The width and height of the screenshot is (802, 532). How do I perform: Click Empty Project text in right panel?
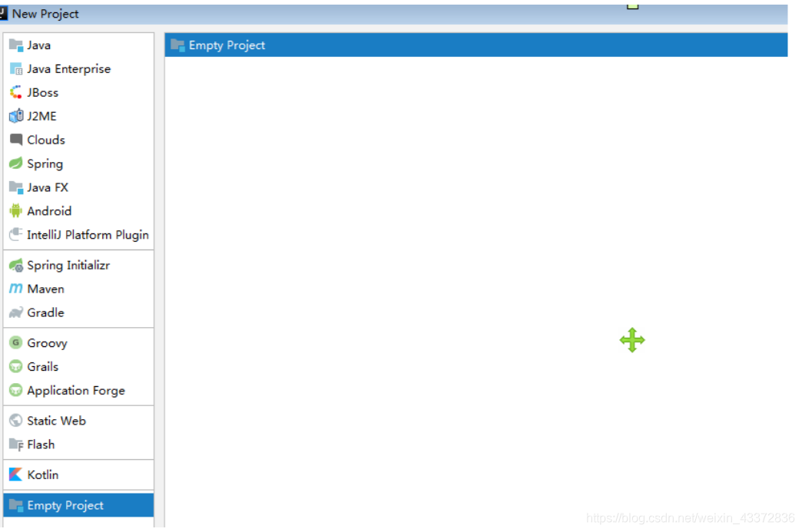[227, 45]
